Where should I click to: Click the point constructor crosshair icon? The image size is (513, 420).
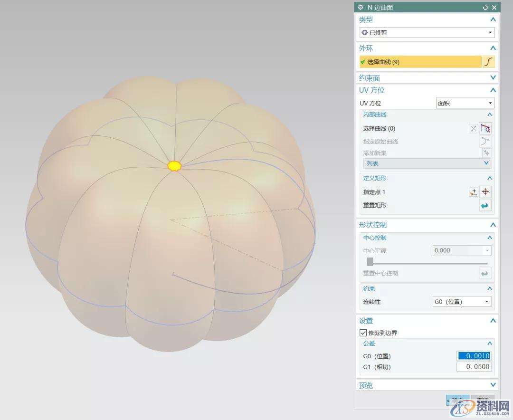[x=485, y=192]
